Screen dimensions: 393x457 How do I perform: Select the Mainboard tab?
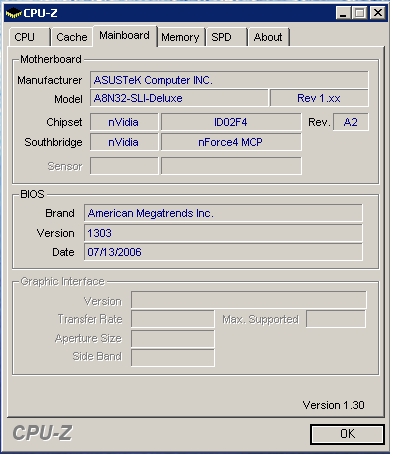125,36
